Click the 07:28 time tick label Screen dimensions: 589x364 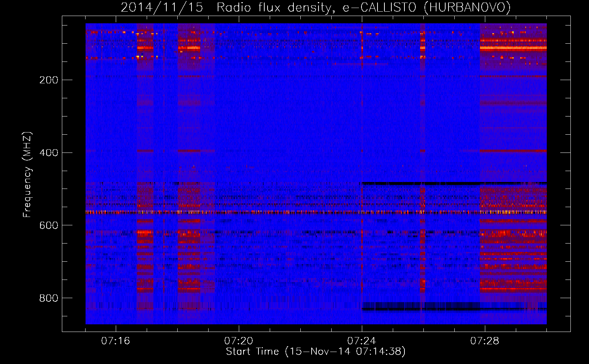pyautogui.click(x=485, y=341)
